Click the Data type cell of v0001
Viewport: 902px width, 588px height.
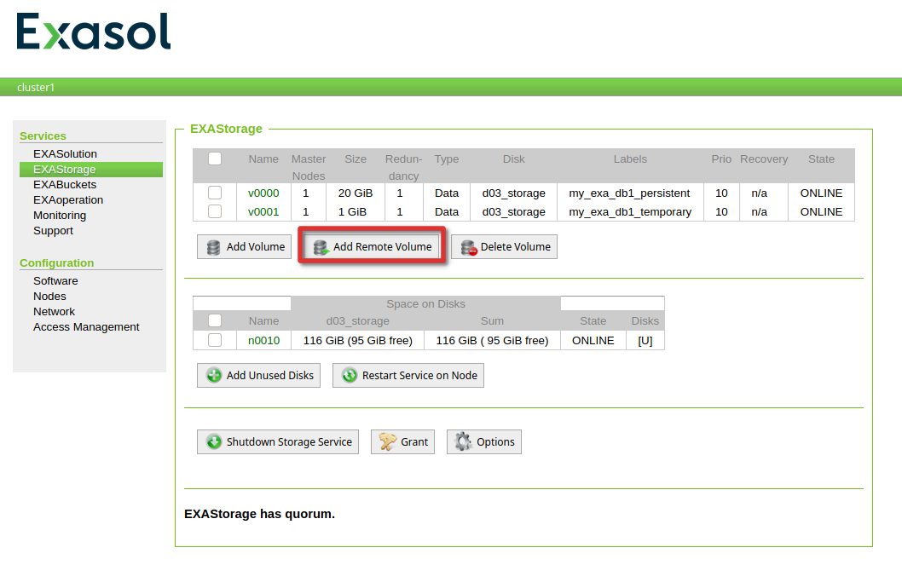447,212
